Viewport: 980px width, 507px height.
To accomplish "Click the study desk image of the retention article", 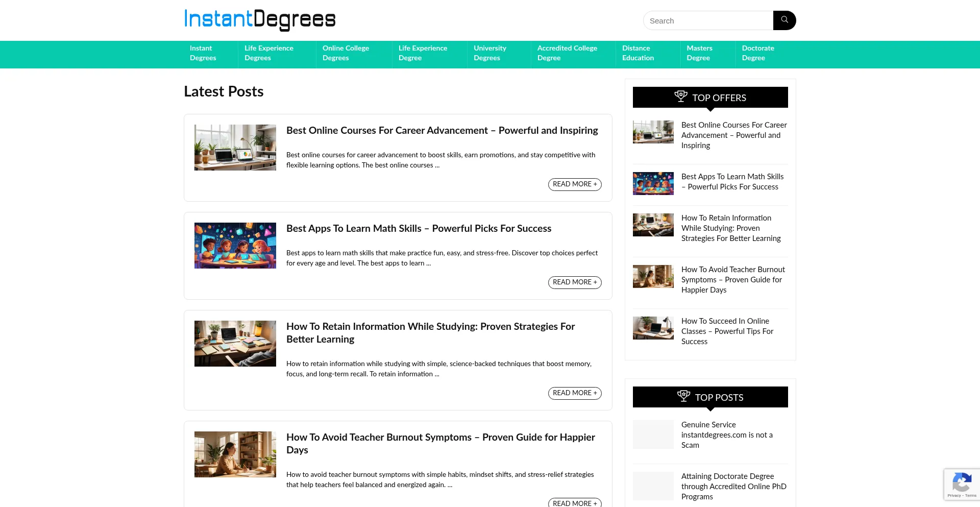I will click(235, 343).
